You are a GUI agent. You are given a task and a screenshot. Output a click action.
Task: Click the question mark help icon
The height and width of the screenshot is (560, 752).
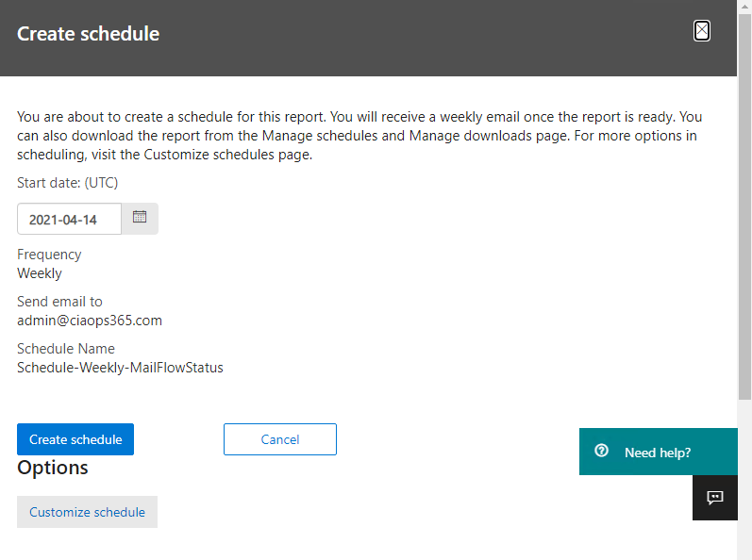(x=602, y=452)
